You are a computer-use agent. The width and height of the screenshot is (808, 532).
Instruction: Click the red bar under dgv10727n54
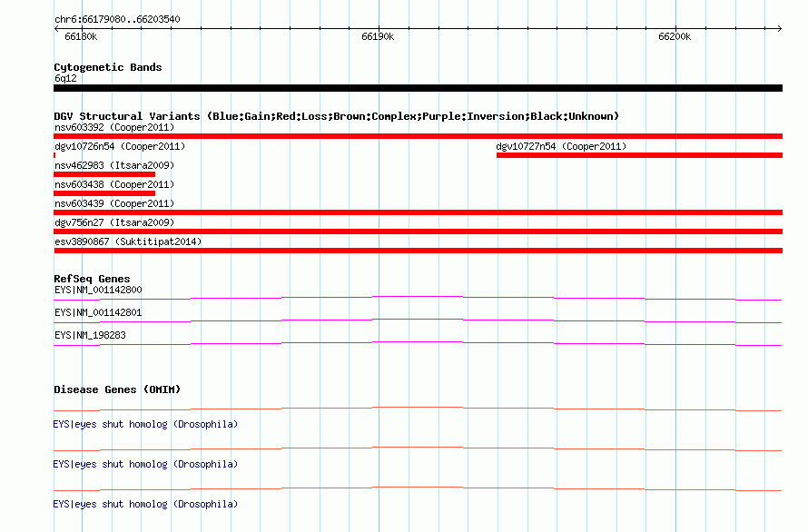[x=639, y=155]
